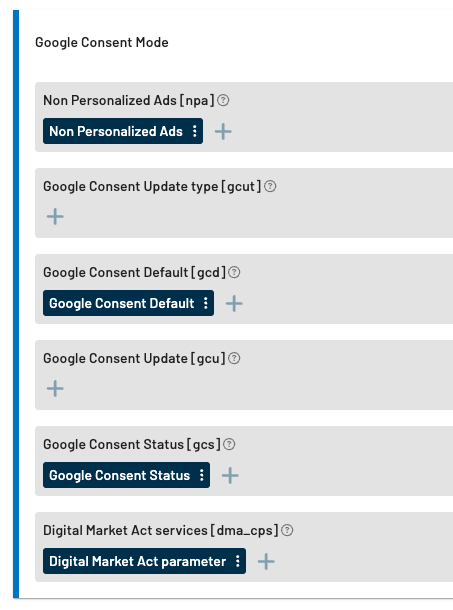The height and width of the screenshot is (610, 453).
Task: Open three-dot menu on Digital Market Act parameter
Action: click(237, 561)
